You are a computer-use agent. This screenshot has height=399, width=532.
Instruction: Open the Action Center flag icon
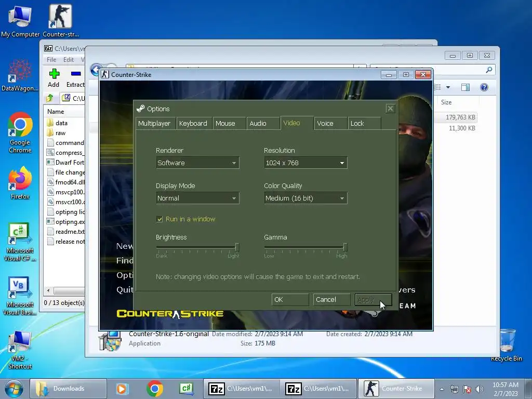(467, 389)
